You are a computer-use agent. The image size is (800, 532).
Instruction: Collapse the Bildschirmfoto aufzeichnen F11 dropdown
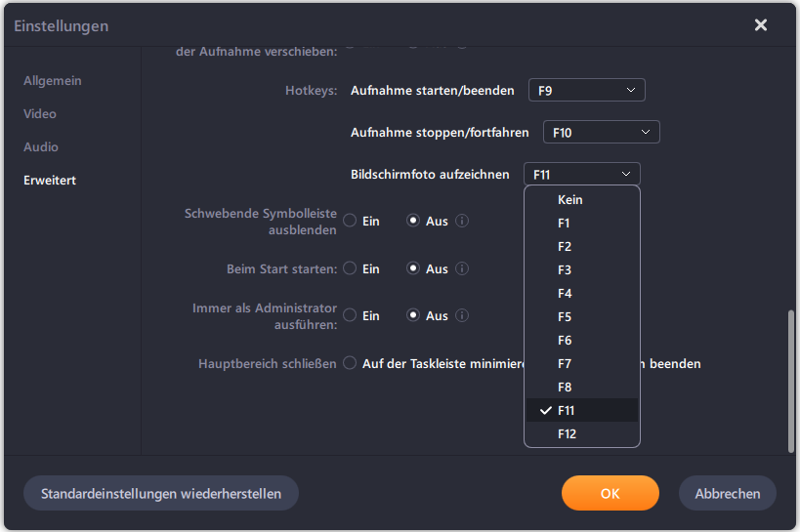coord(581,174)
